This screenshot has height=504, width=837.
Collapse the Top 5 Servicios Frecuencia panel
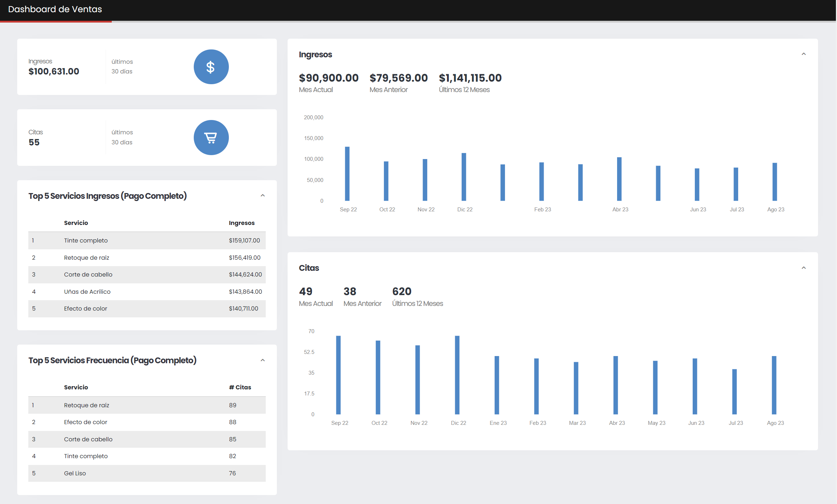[x=263, y=360]
